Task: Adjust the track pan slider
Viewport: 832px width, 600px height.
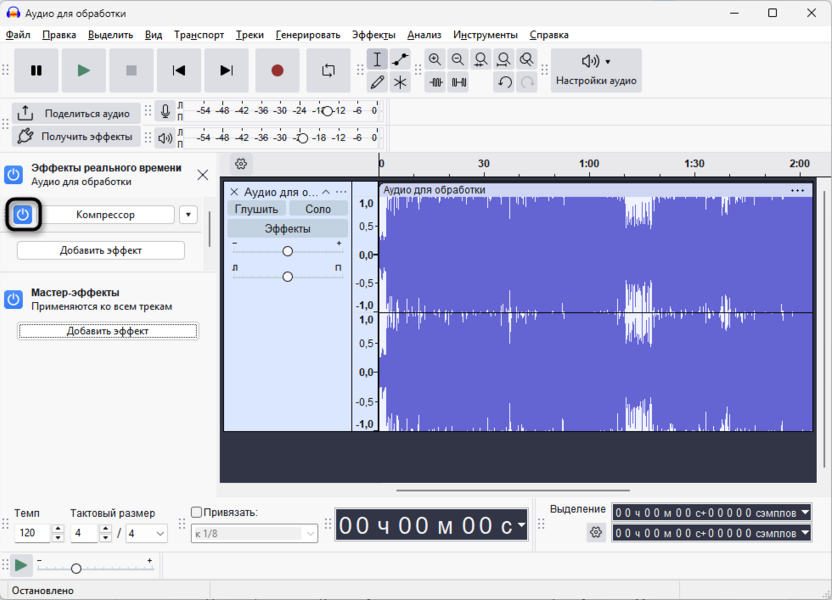Action: click(x=288, y=276)
